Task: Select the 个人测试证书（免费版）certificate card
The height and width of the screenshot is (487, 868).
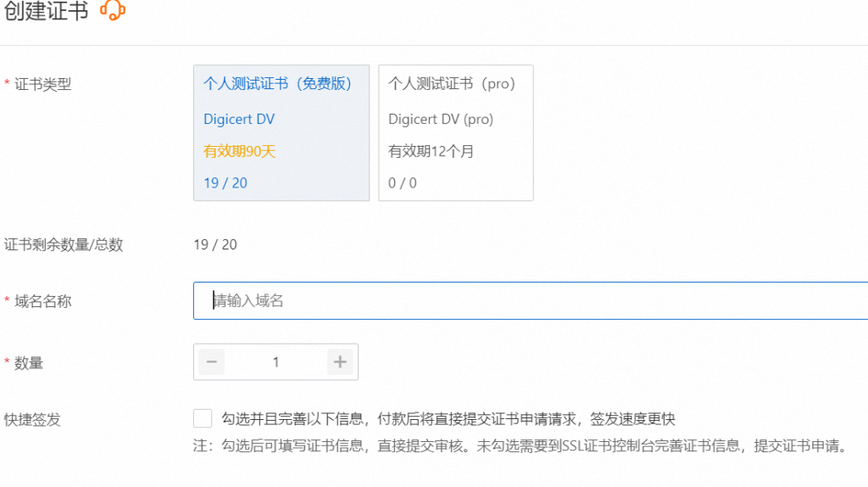Action: 281,132
